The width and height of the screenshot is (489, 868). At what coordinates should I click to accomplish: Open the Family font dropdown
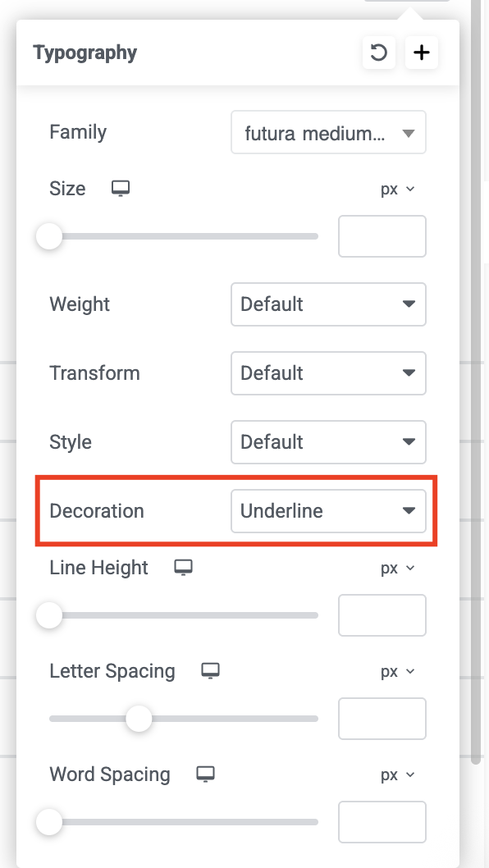(328, 132)
